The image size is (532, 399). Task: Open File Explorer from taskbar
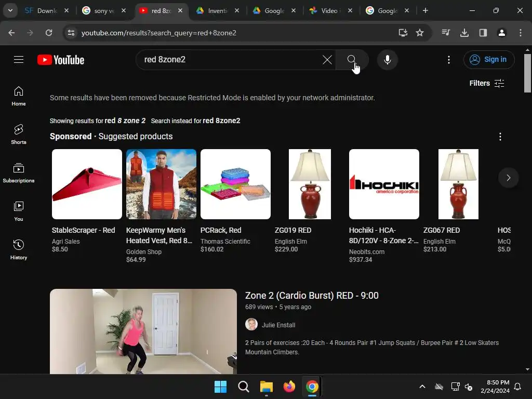(x=267, y=387)
